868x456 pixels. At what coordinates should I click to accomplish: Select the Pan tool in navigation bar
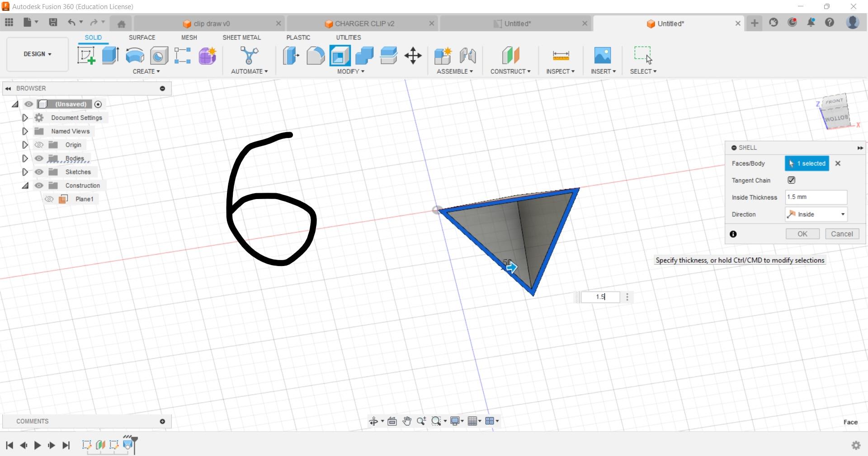tap(406, 421)
